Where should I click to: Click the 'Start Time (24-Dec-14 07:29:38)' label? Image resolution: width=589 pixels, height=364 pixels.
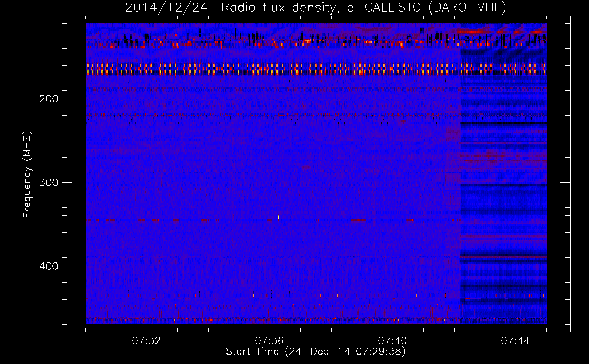[x=316, y=352]
